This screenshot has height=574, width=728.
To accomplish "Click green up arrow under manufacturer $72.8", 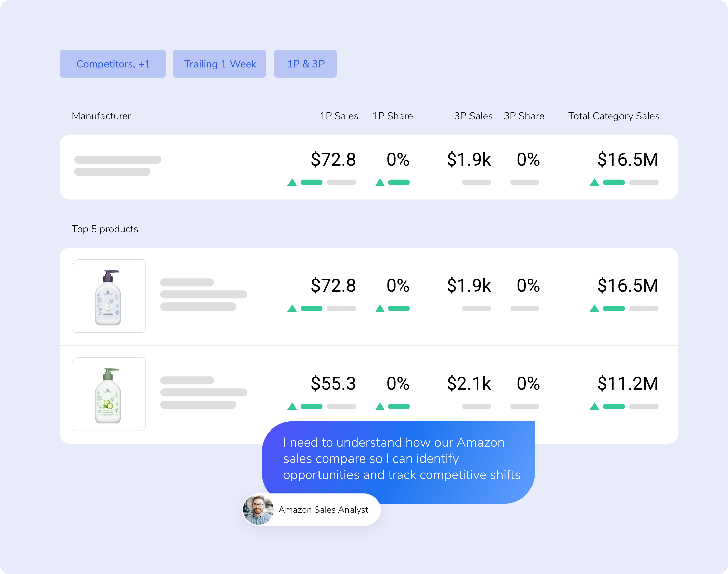I will pyautogui.click(x=292, y=182).
